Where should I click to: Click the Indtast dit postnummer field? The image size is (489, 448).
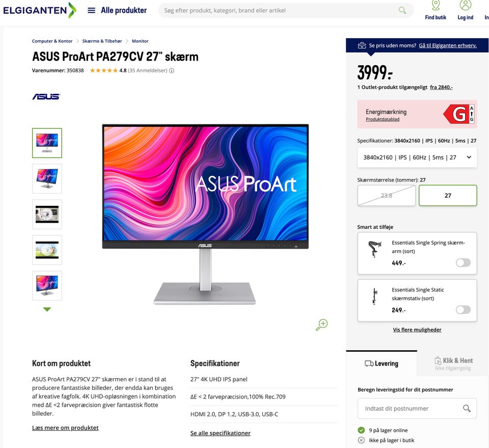[x=417, y=408]
